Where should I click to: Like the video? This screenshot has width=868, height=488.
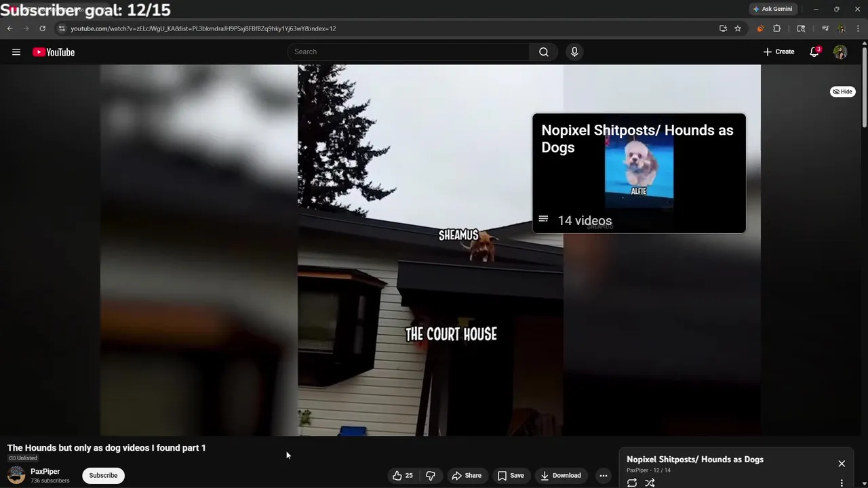click(403, 476)
